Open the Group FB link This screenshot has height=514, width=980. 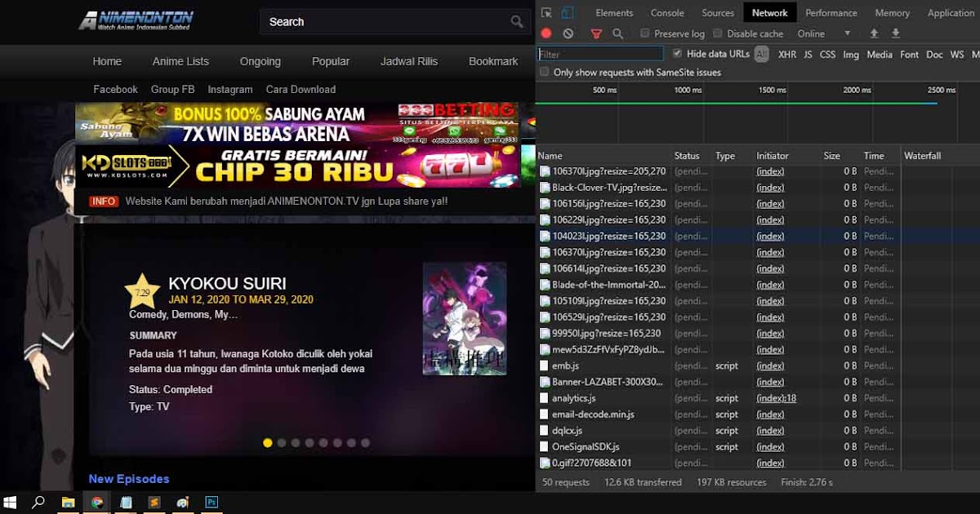coord(172,90)
